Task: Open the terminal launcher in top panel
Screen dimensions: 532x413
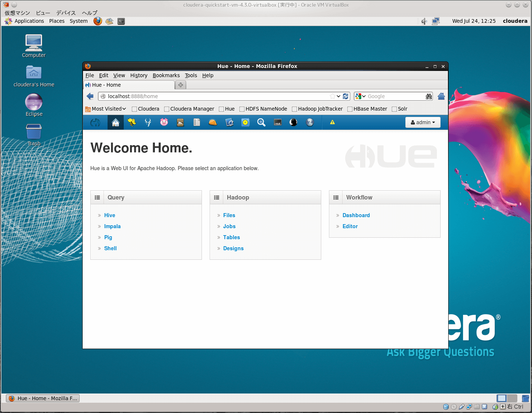Action: (x=121, y=21)
